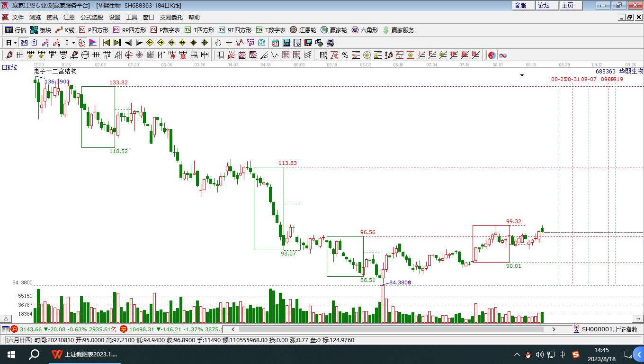Select the red pencil drawing tool
The image size is (644, 364).
pyautogui.click(x=9, y=55)
